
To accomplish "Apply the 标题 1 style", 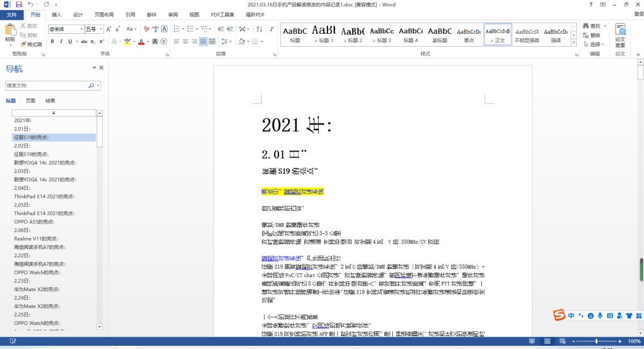I will coord(324,35).
